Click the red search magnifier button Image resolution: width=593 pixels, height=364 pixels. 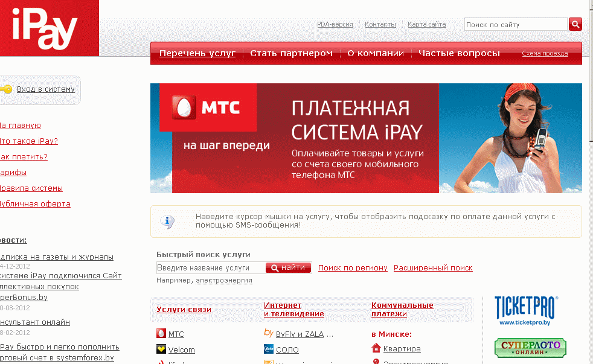[x=575, y=24]
